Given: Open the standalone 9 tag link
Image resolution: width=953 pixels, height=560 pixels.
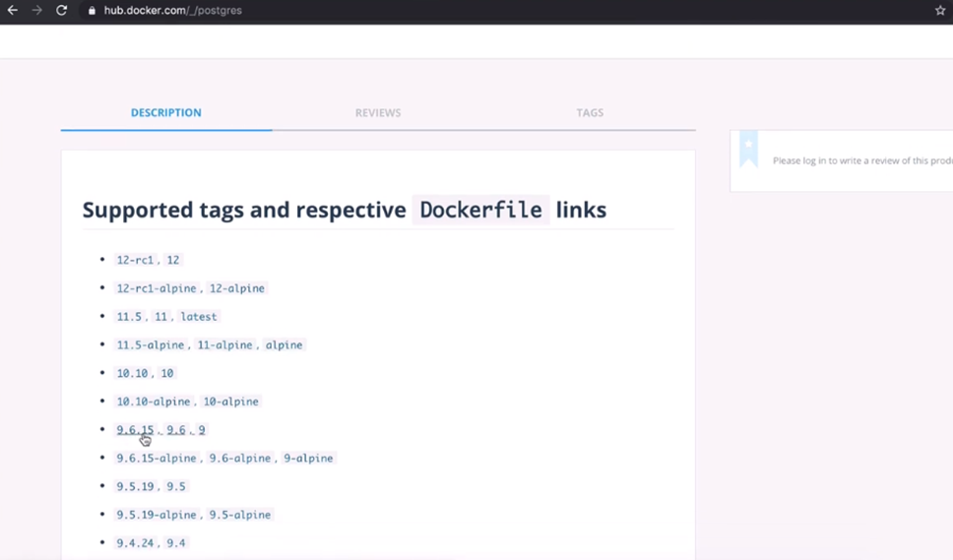Looking at the screenshot, I should pyautogui.click(x=202, y=429).
